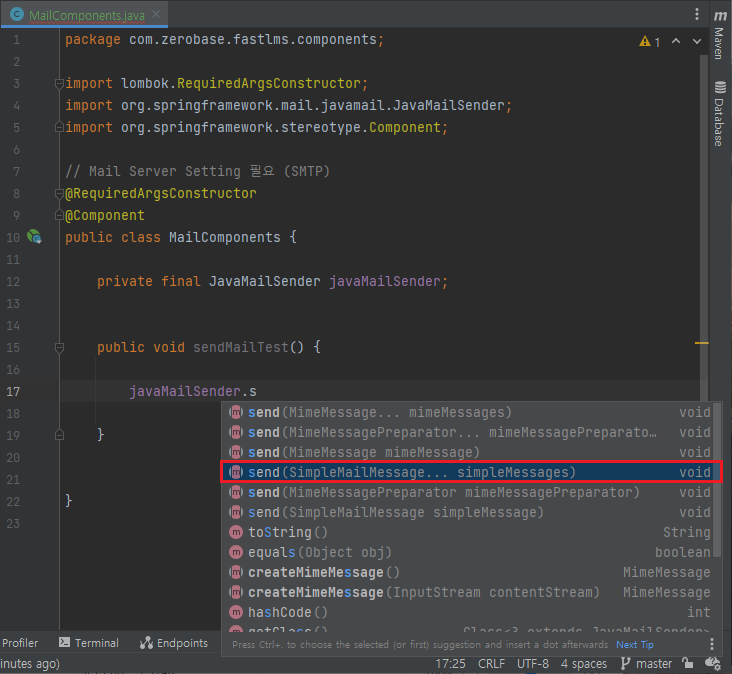Click fold end marker at line 19
Image resolution: width=732 pixels, height=674 pixels.
[x=59, y=435]
